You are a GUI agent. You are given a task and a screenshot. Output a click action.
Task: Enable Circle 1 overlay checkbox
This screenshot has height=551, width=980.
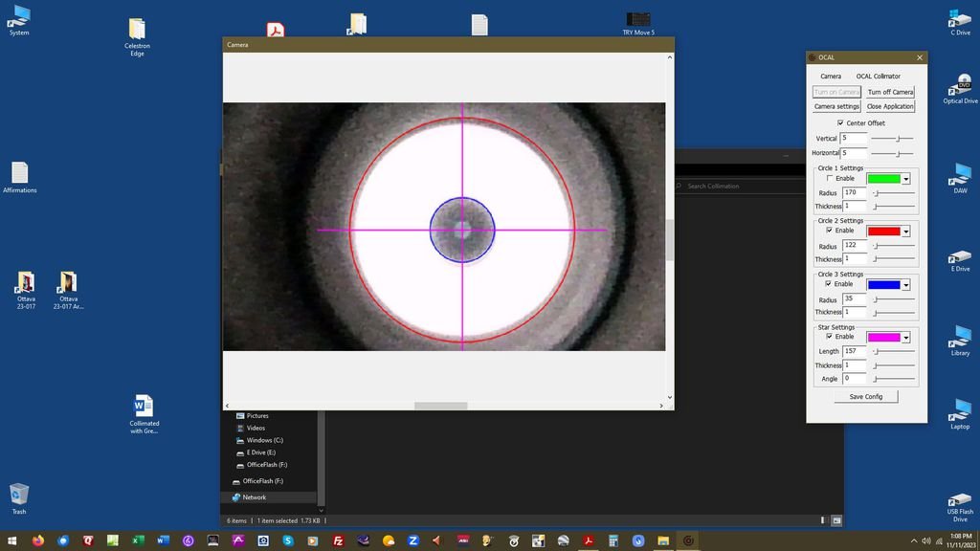(x=829, y=179)
